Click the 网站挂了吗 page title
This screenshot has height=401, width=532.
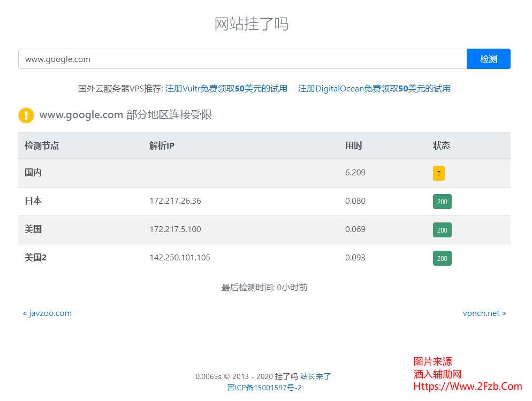pyautogui.click(x=252, y=24)
